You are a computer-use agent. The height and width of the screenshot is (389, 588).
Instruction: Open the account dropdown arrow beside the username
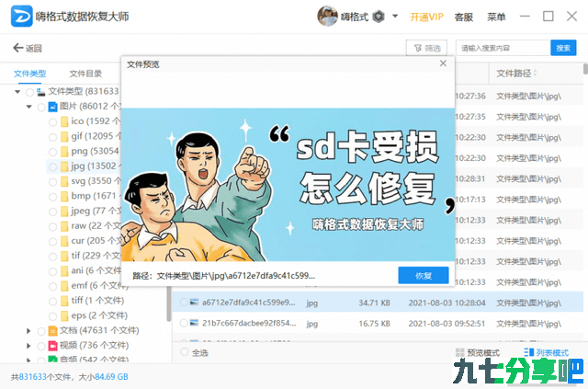tap(395, 17)
